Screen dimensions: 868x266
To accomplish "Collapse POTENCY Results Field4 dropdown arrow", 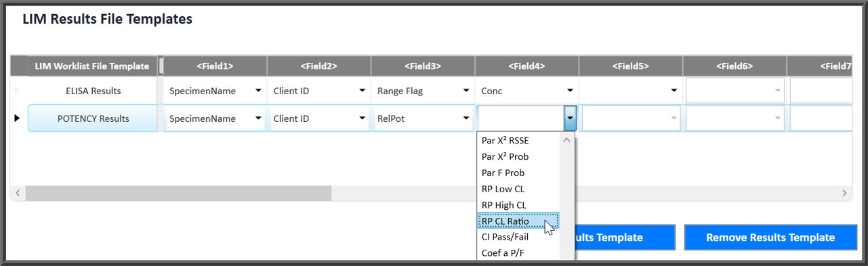I will pyautogui.click(x=570, y=118).
